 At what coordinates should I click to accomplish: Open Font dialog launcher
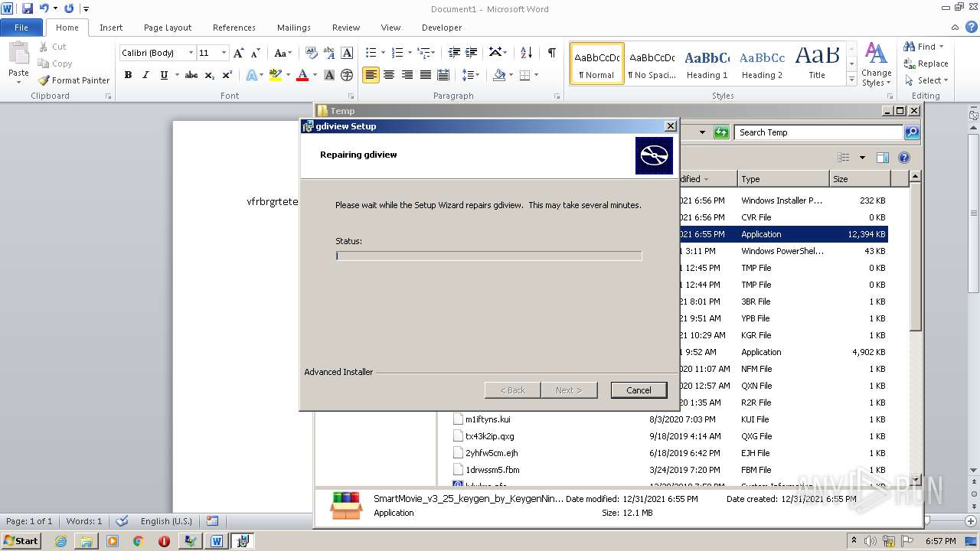click(x=351, y=96)
